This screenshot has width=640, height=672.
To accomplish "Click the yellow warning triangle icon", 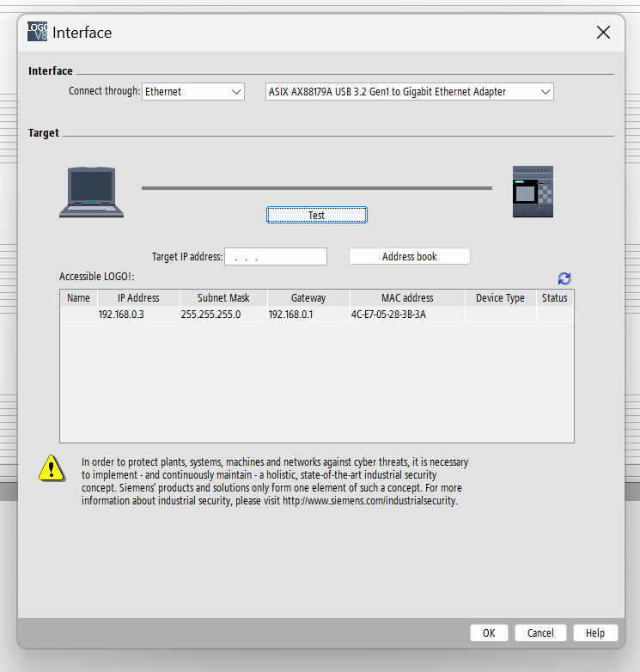I will coord(52,468).
